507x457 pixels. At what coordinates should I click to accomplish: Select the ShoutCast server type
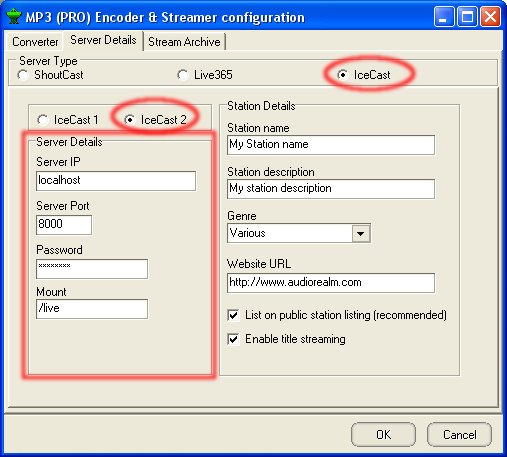23,75
